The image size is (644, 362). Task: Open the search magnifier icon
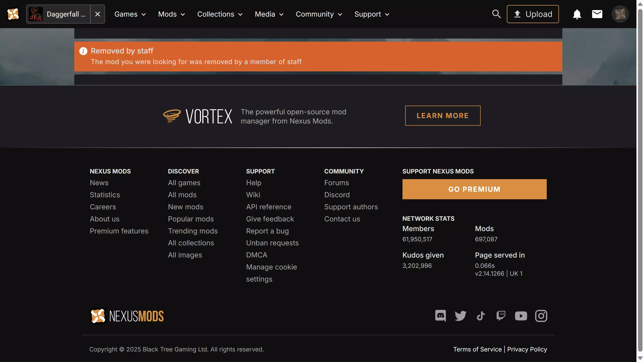coord(496,14)
